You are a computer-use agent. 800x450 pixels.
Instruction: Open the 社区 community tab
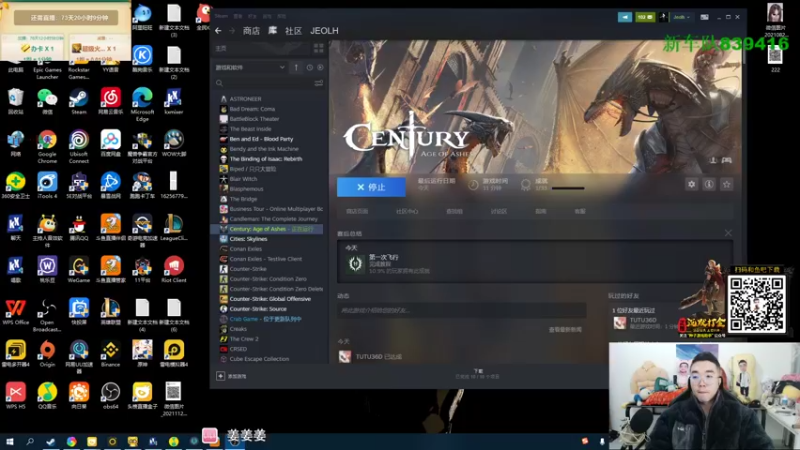click(293, 31)
